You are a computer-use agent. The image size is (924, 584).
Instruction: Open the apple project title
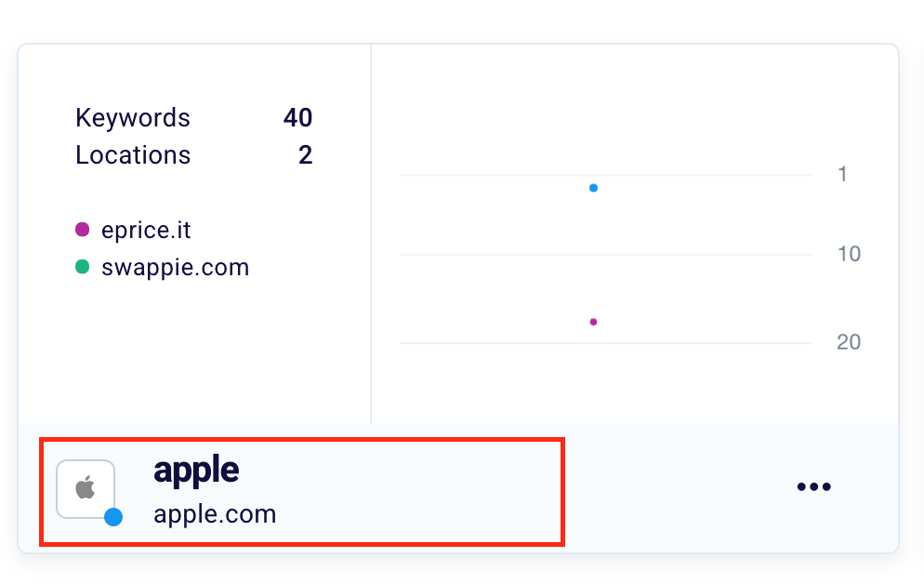point(196,471)
